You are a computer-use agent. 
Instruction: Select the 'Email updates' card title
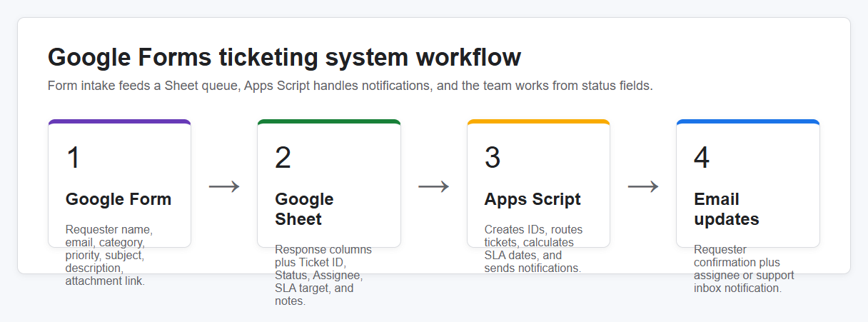(x=726, y=209)
